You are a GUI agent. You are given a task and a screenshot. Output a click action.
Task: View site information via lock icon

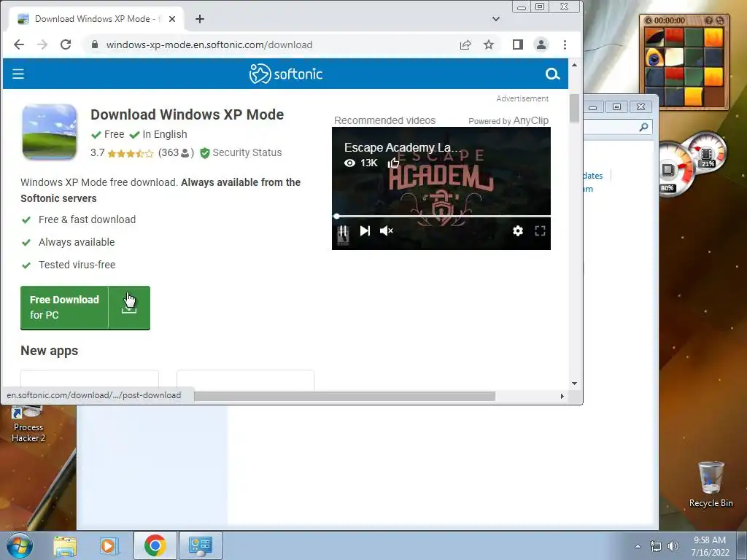(x=95, y=44)
